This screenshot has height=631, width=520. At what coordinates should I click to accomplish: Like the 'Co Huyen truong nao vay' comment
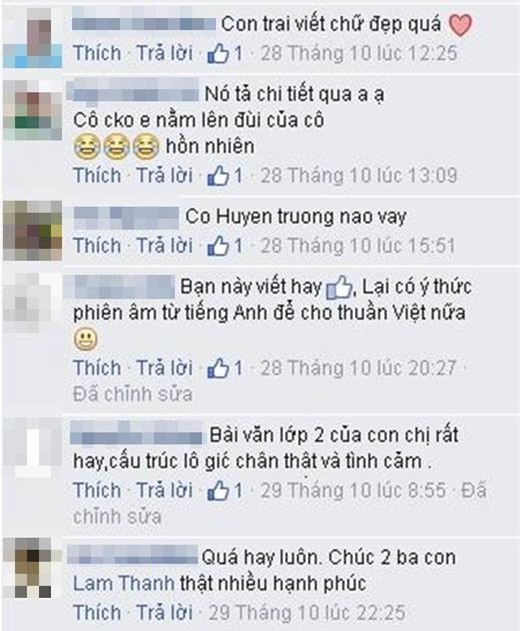tap(97, 245)
